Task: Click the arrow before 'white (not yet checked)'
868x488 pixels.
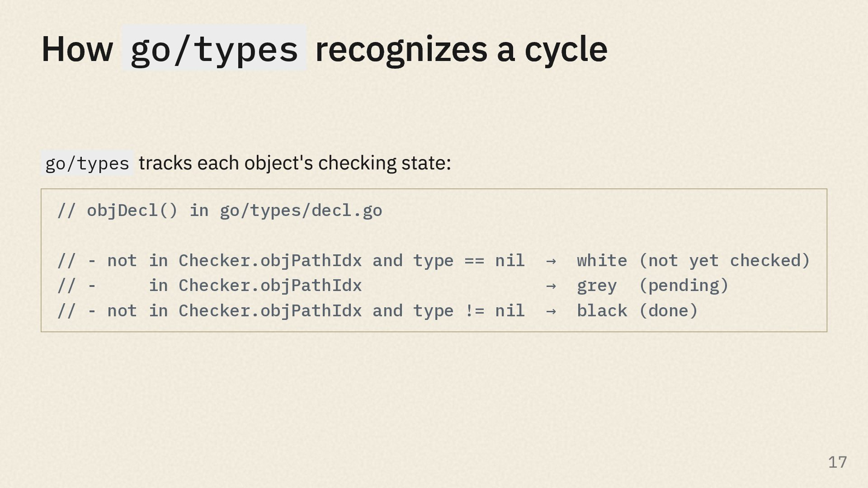Action: pyautogui.click(x=551, y=261)
